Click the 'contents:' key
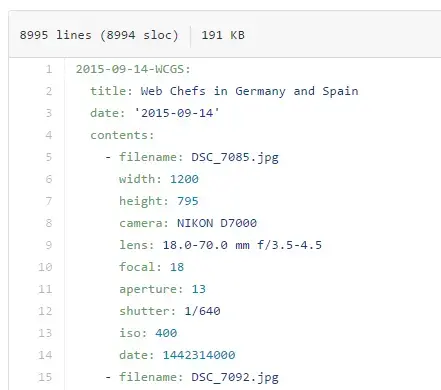 click(122, 135)
